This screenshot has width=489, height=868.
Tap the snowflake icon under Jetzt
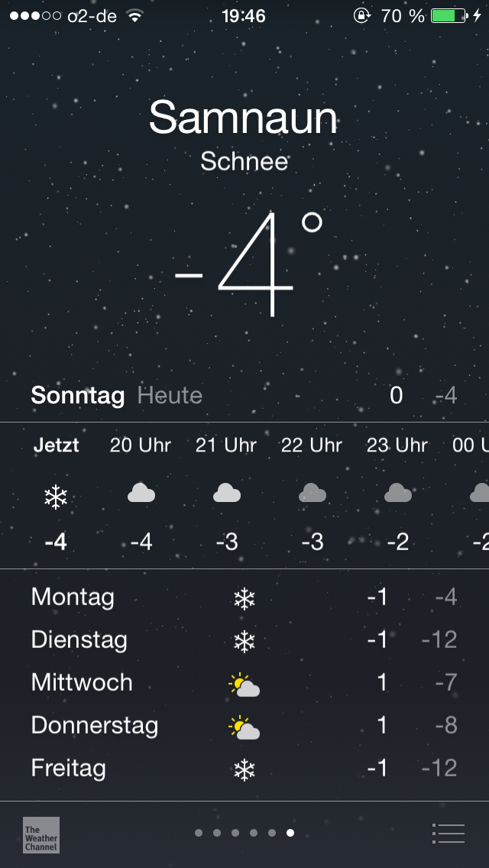(56, 497)
